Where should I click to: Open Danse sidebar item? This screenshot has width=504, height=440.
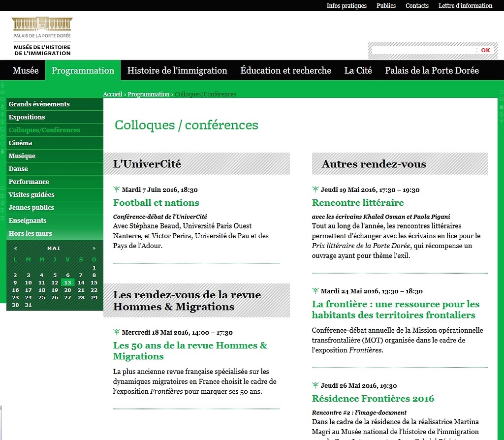pos(55,169)
